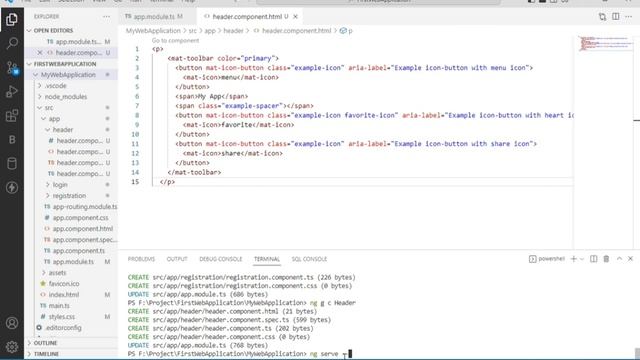
Task: Open styles.css file
Action: tap(62, 317)
